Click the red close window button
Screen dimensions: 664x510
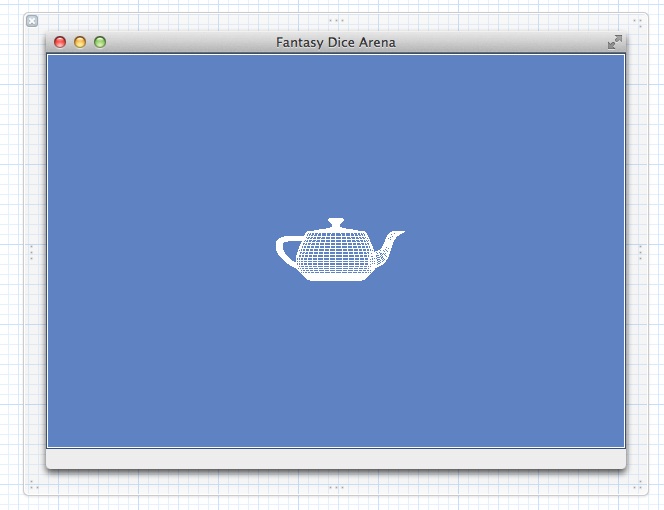pos(60,42)
